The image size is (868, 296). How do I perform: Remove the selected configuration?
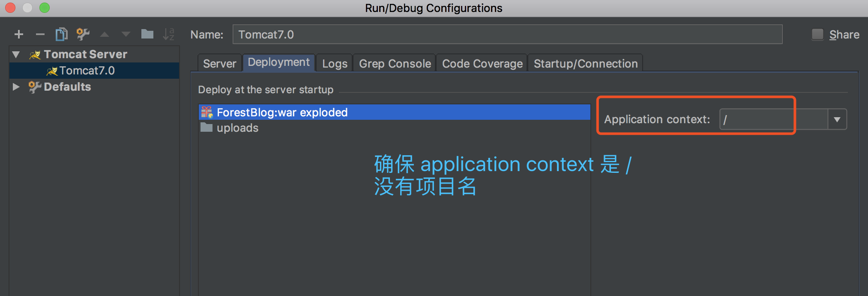(x=40, y=34)
